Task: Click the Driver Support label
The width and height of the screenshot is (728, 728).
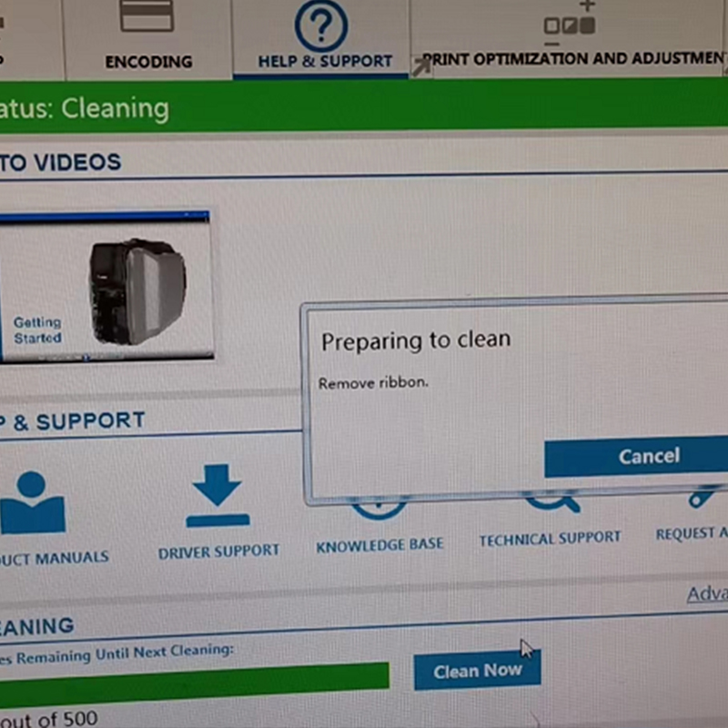Action: click(218, 551)
